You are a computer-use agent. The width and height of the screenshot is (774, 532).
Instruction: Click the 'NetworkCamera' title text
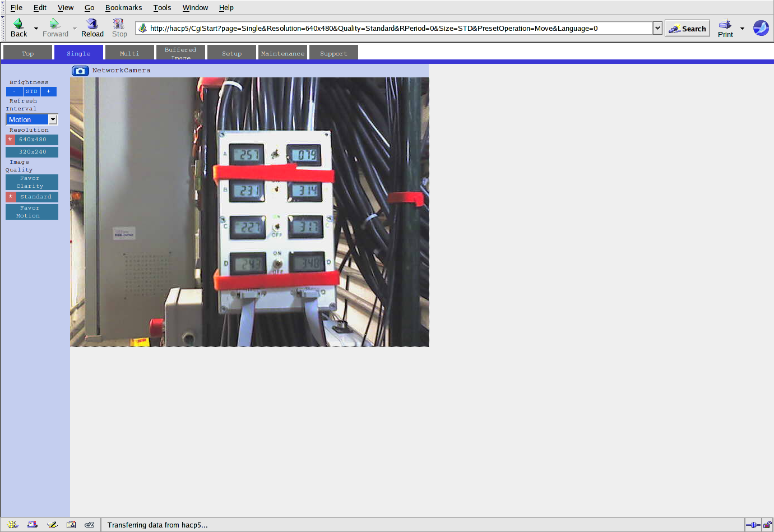[x=121, y=71]
